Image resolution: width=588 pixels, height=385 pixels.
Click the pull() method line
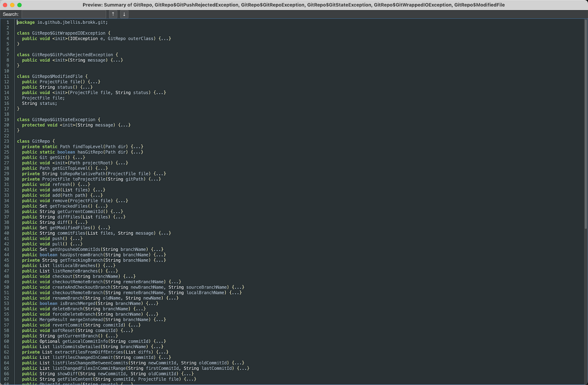(52, 244)
